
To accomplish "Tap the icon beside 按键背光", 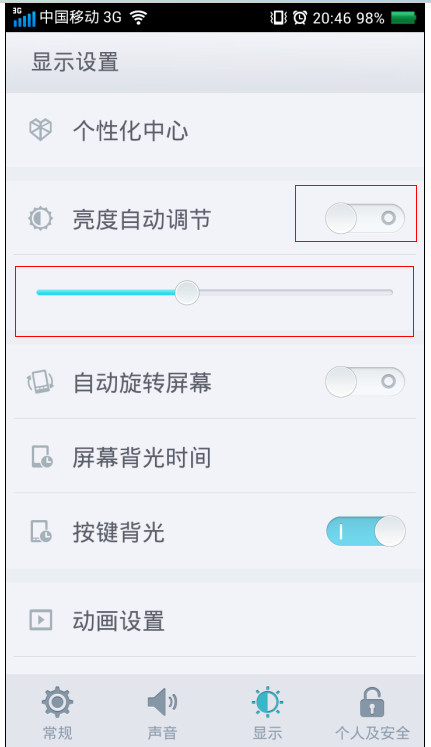I will 41,531.
